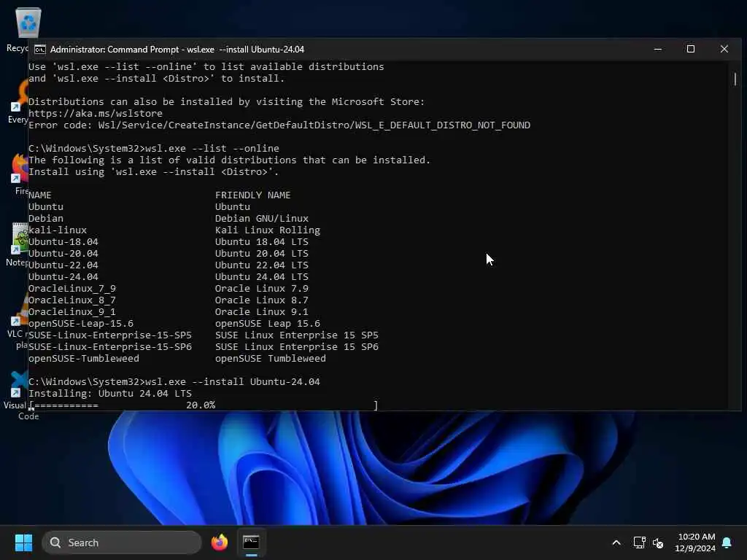Close the Command Prompt window

click(x=724, y=49)
